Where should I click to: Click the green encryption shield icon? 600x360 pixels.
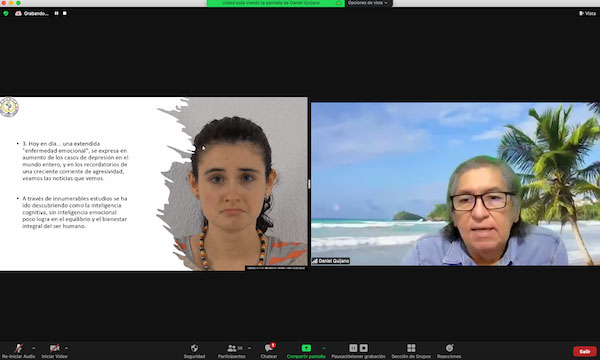[x=6, y=13]
